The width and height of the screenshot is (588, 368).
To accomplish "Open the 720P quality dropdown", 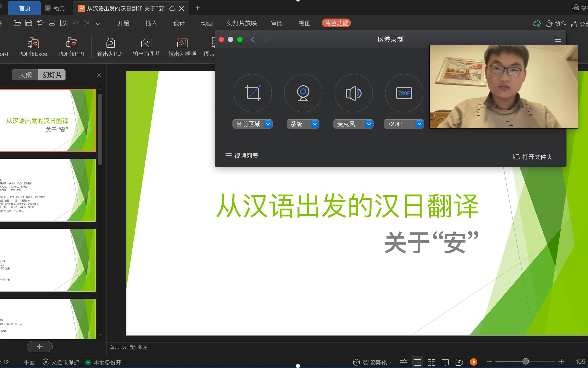I will click(404, 124).
